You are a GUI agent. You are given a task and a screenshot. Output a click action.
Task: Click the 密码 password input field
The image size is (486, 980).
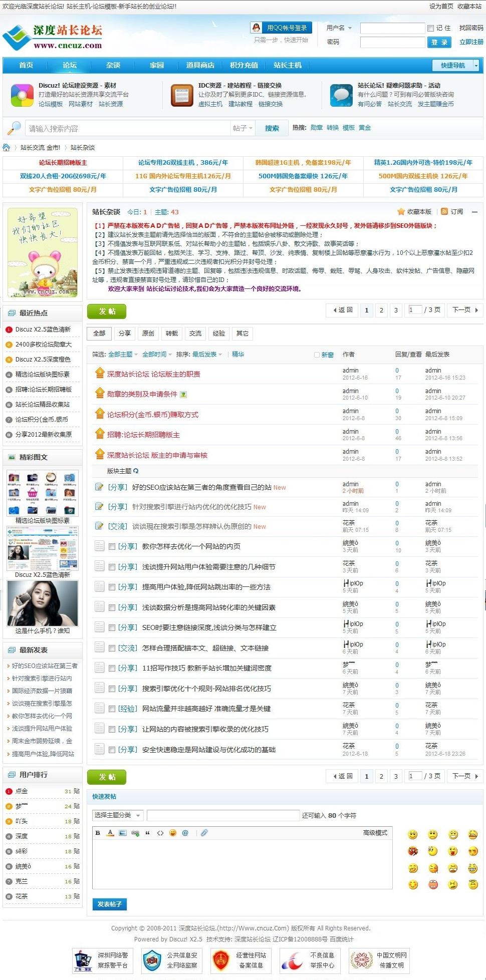pos(392,43)
